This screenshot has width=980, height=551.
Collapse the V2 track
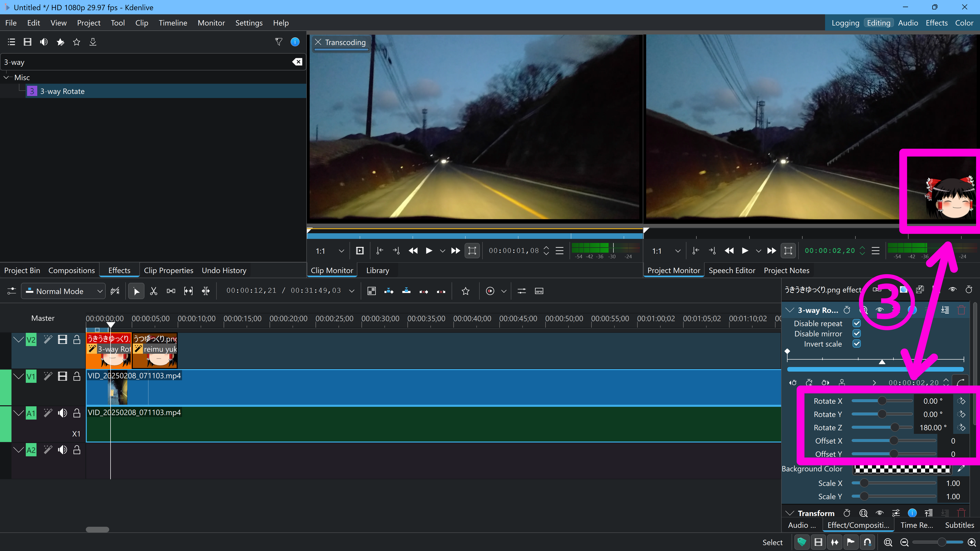click(18, 340)
